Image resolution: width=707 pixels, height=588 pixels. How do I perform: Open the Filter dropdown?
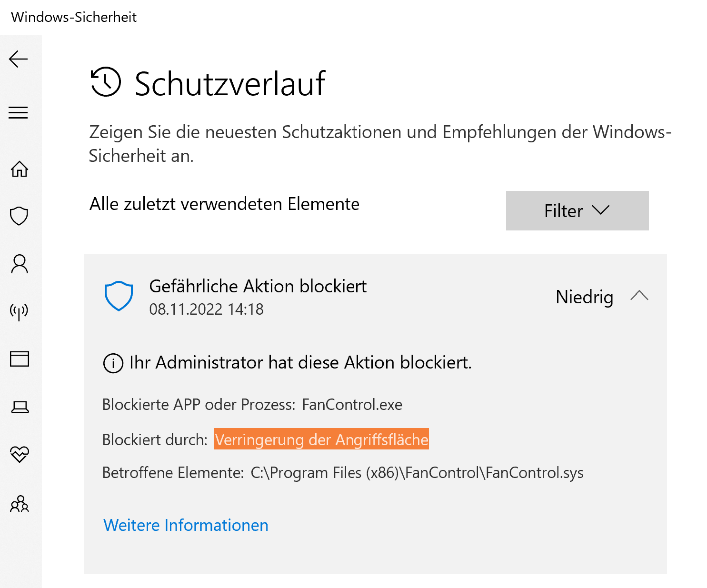click(577, 211)
